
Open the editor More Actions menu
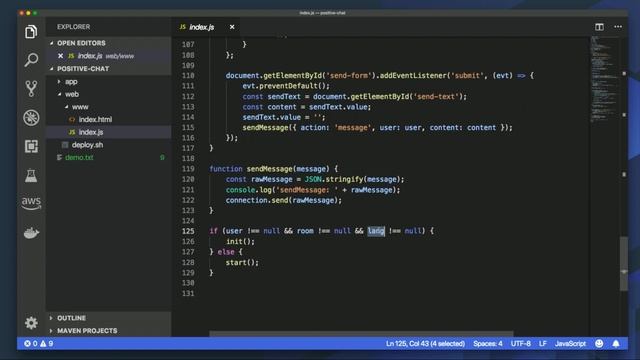point(618,27)
